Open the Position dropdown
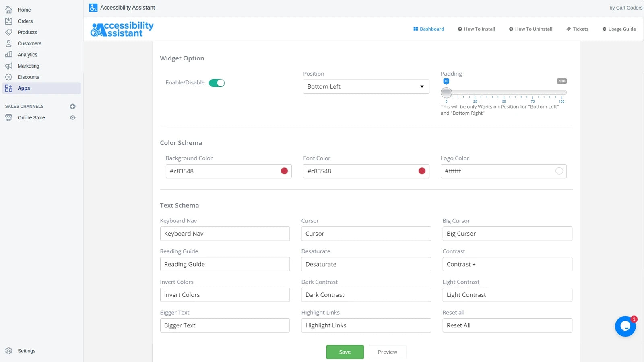The width and height of the screenshot is (644, 362). point(365,86)
